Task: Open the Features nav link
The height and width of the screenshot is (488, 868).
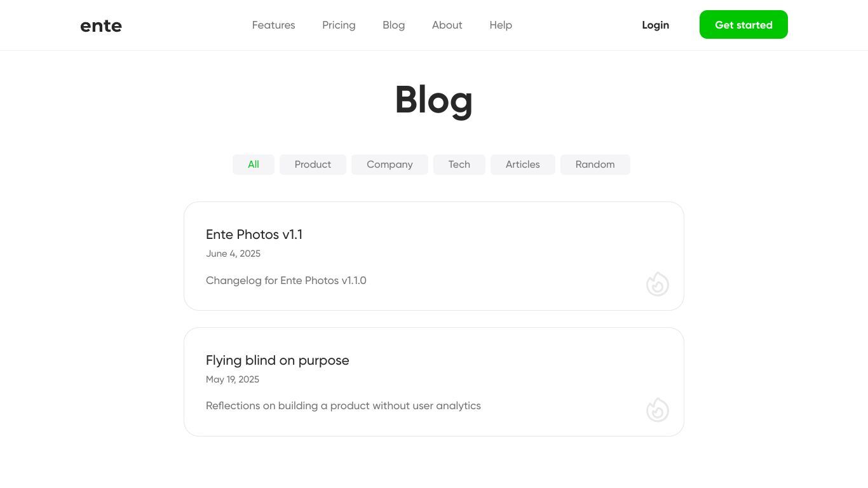Action: [273, 25]
